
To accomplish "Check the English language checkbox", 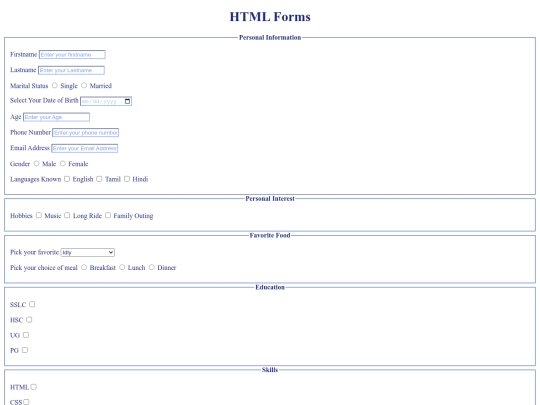I will (x=67, y=179).
